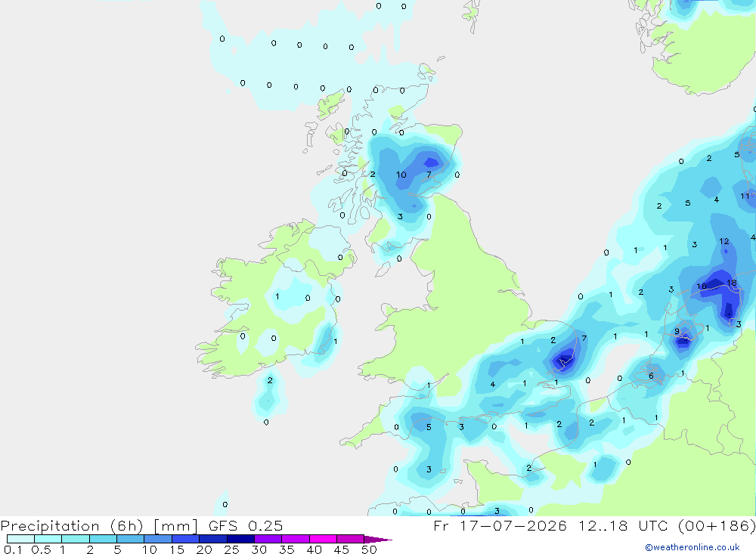Click the '(00+186)' forecast offset text
756x554 pixels.
[x=717, y=525]
